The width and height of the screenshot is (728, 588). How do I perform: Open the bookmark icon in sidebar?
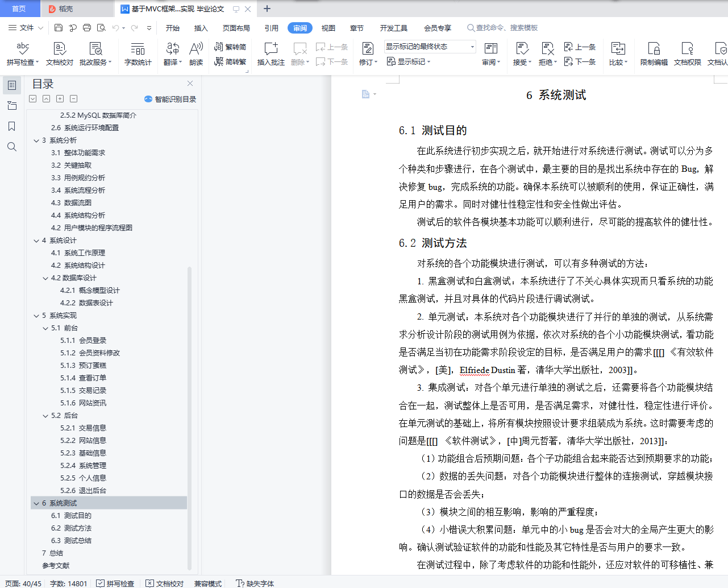point(12,126)
